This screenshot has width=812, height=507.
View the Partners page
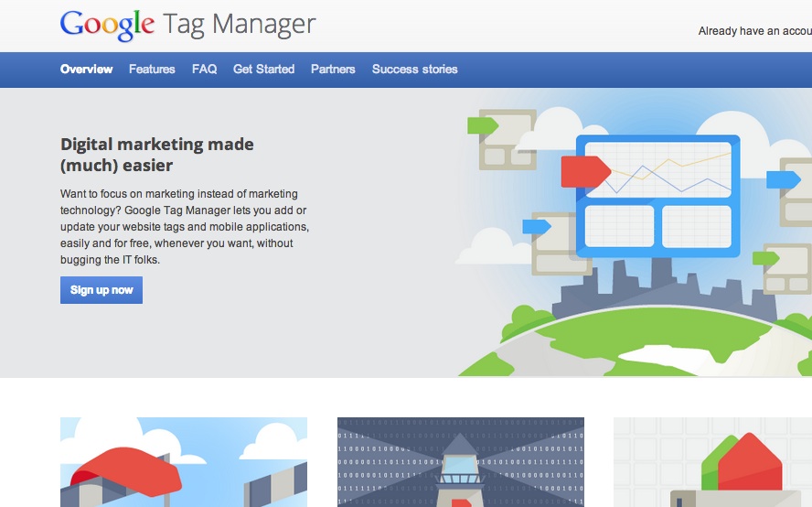tap(333, 69)
